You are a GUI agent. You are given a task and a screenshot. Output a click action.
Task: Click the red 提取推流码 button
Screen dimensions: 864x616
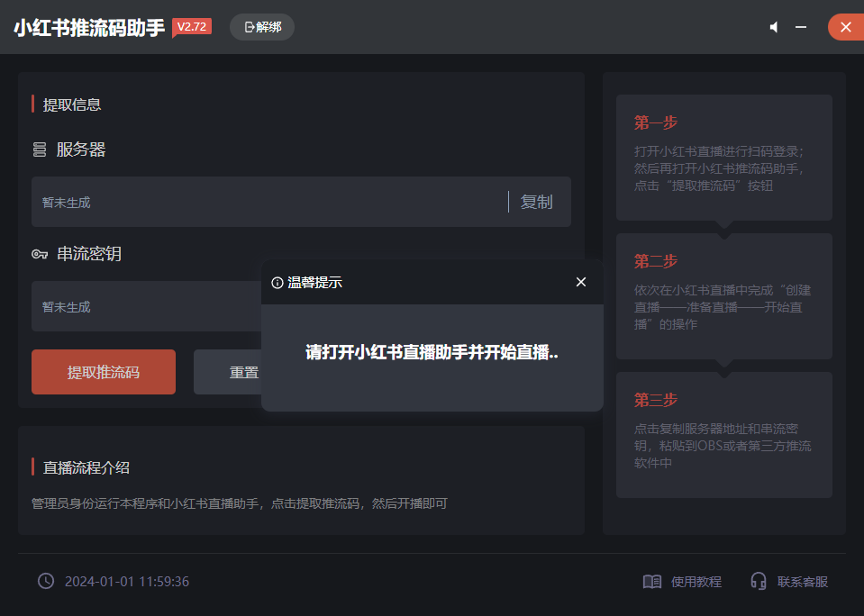point(104,372)
